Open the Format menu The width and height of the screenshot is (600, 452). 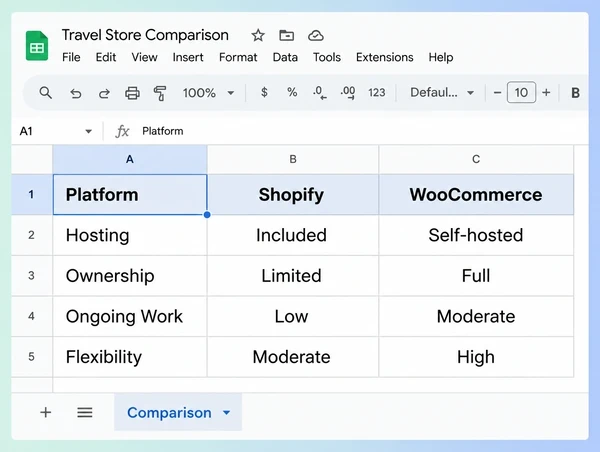pyautogui.click(x=238, y=57)
